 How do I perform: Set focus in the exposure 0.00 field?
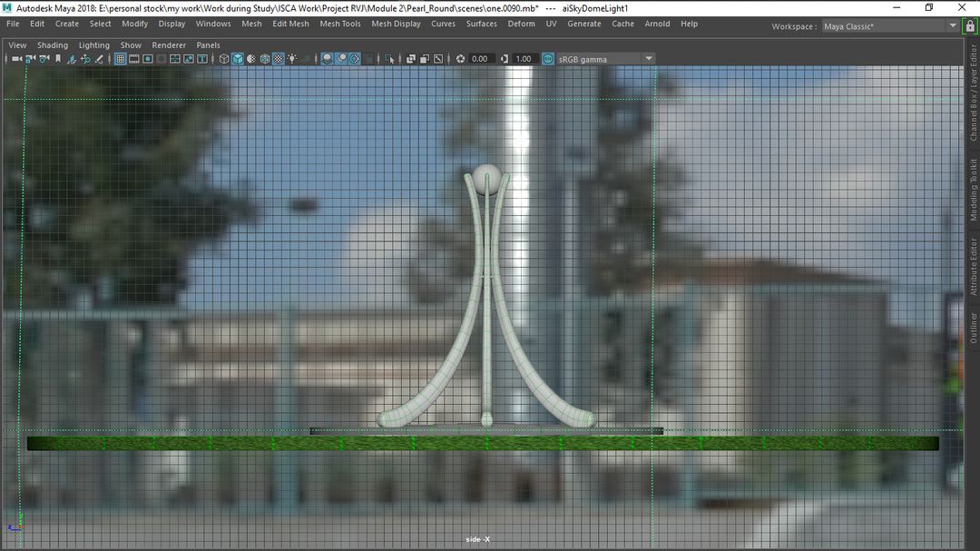[x=480, y=59]
